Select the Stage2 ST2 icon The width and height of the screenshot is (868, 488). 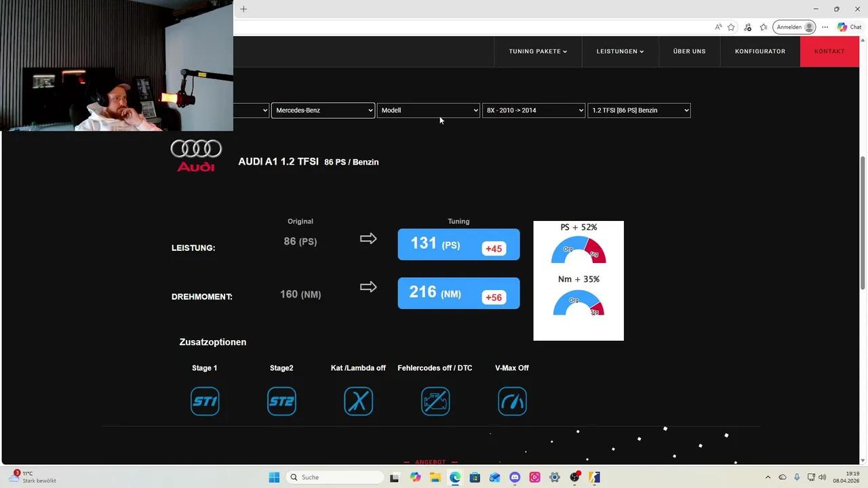[281, 401]
